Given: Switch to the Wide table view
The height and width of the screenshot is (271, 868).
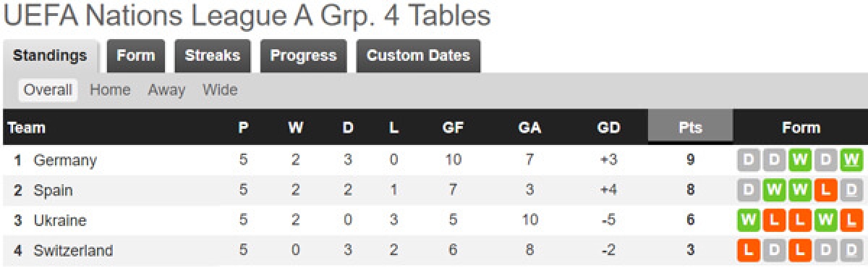Looking at the screenshot, I should tap(220, 90).
